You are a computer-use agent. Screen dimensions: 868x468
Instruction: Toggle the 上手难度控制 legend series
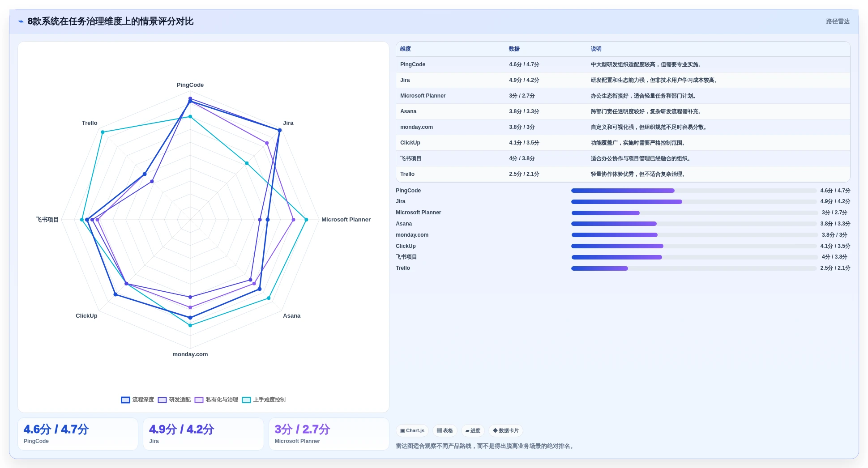[264, 400]
